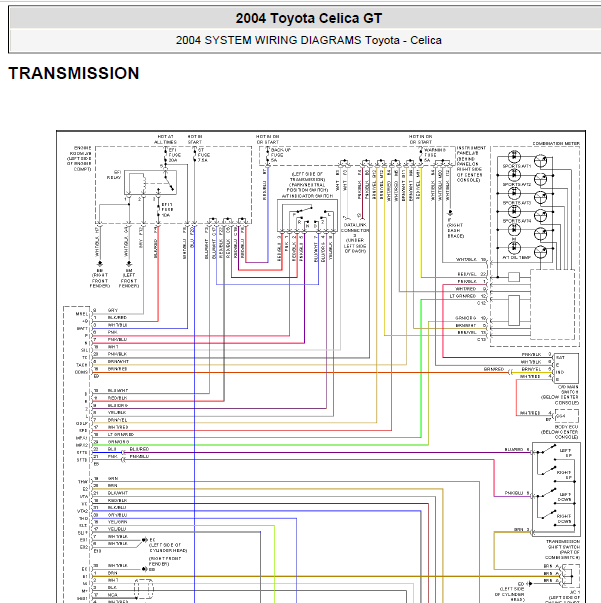The height and width of the screenshot is (603, 601).
Task: Click the (RIGHT FRONT FENDER) ground label under EB
Action: [100, 280]
